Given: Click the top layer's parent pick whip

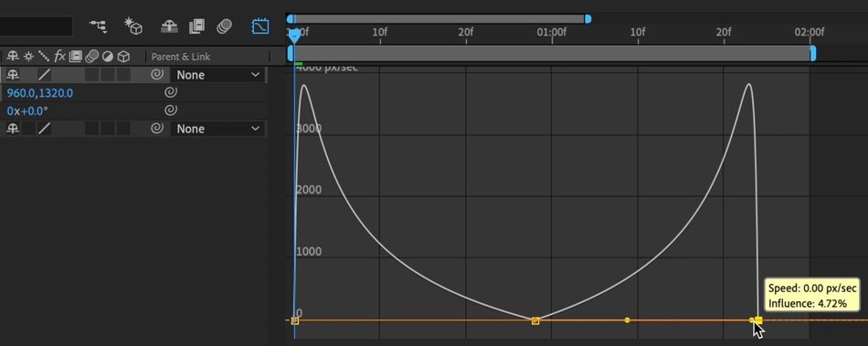Looking at the screenshot, I should pos(157,75).
